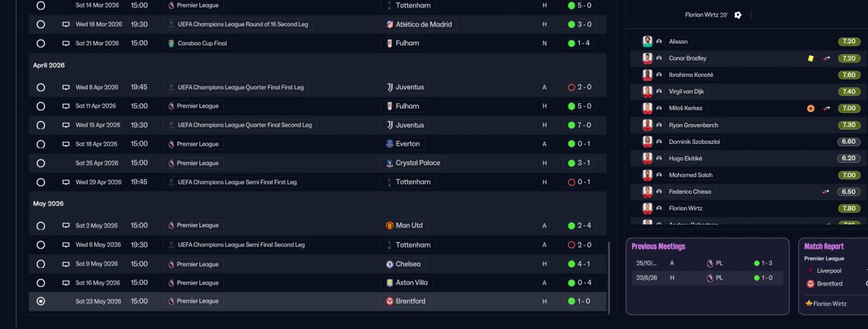Click Alisson's player portrait icon
The height and width of the screenshot is (329, 868).
(x=647, y=41)
